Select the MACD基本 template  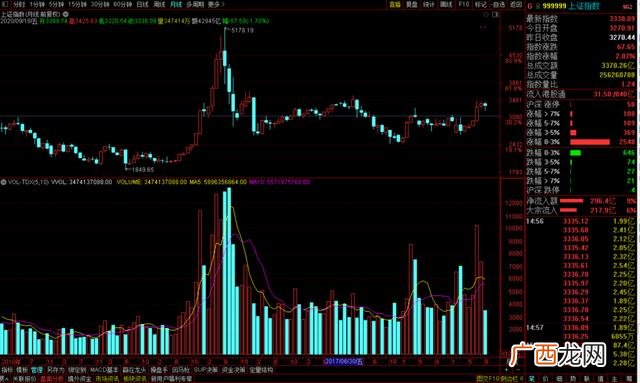[104, 370]
